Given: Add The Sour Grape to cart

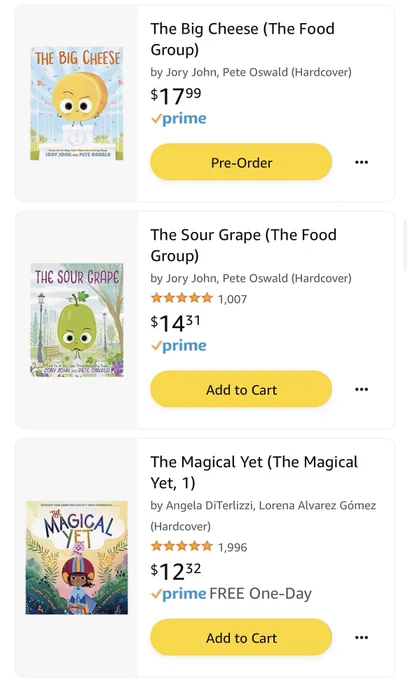Looking at the screenshot, I should coord(241,389).
